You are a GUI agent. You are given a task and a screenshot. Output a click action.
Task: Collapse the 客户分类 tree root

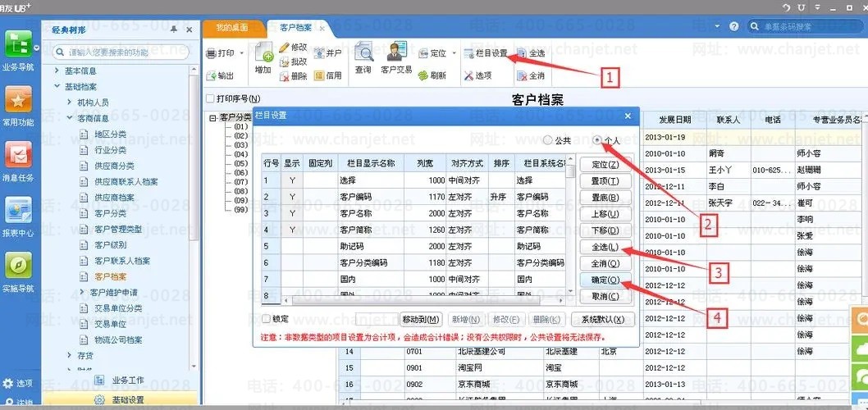213,117
